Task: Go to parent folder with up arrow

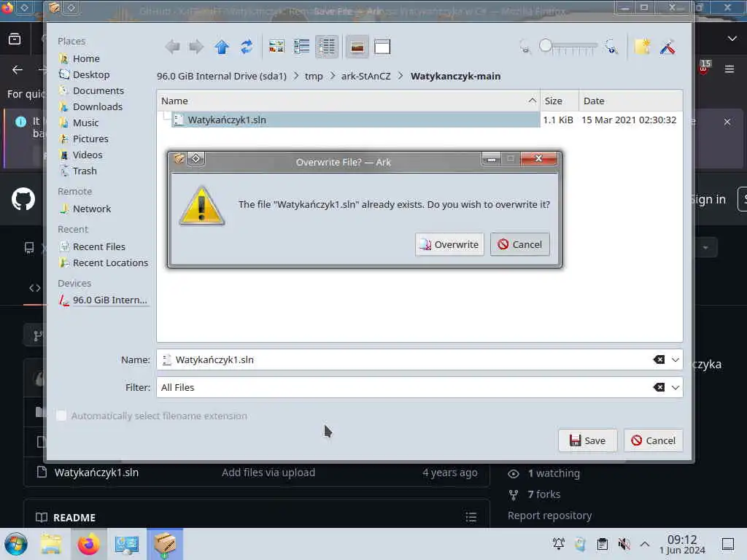Action: [x=222, y=47]
